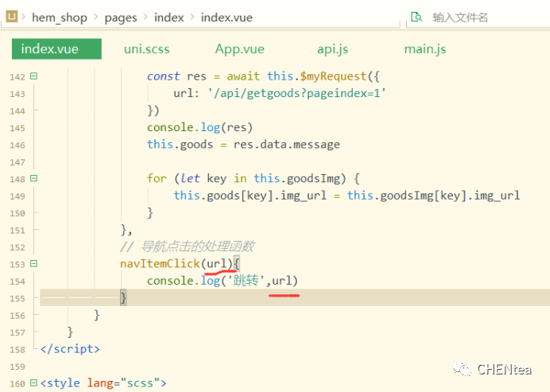Image resolution: width=550 pixels, height=392 pixels.
Task: Switch to the api.js tab
Action: point(332,49)
